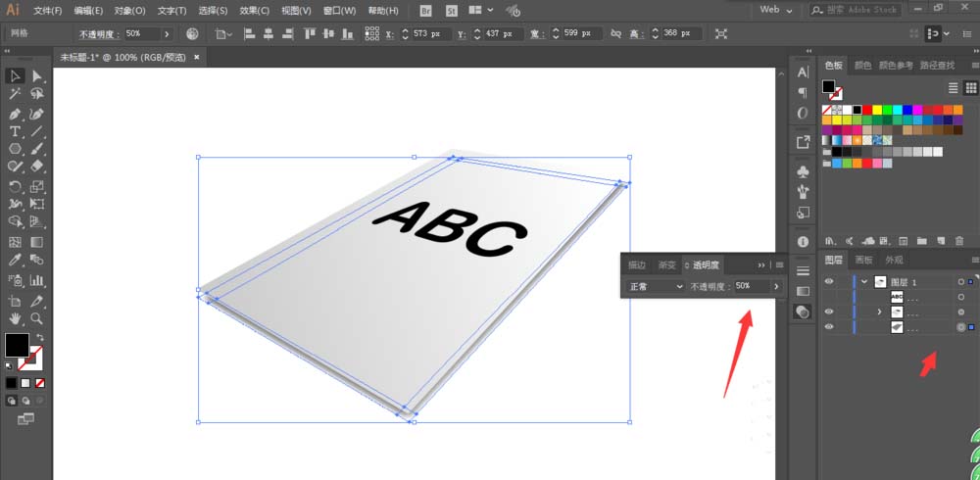
Task: Open the 效果(C) menu
Action: pyautogui.click(x=255, y=11)
